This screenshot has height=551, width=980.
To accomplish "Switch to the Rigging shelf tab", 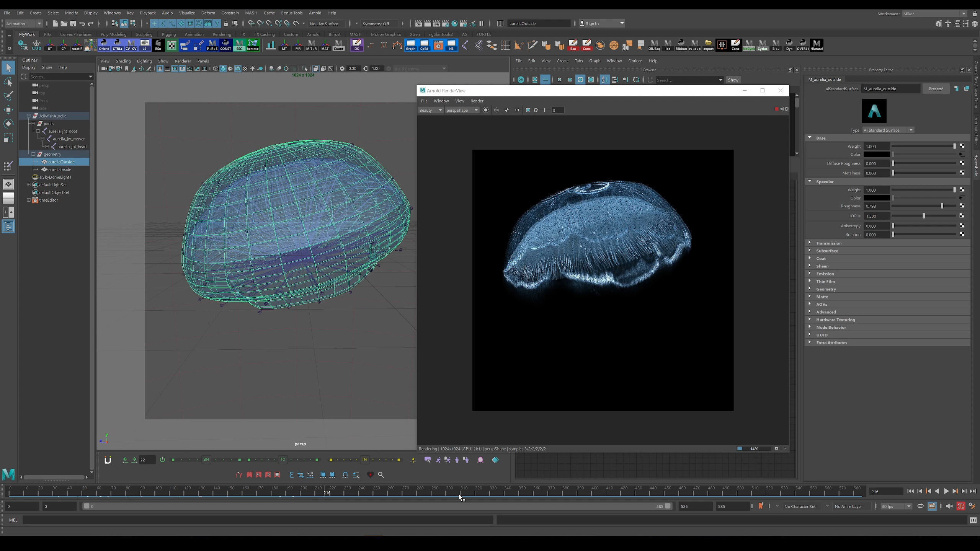I will 168,34.
